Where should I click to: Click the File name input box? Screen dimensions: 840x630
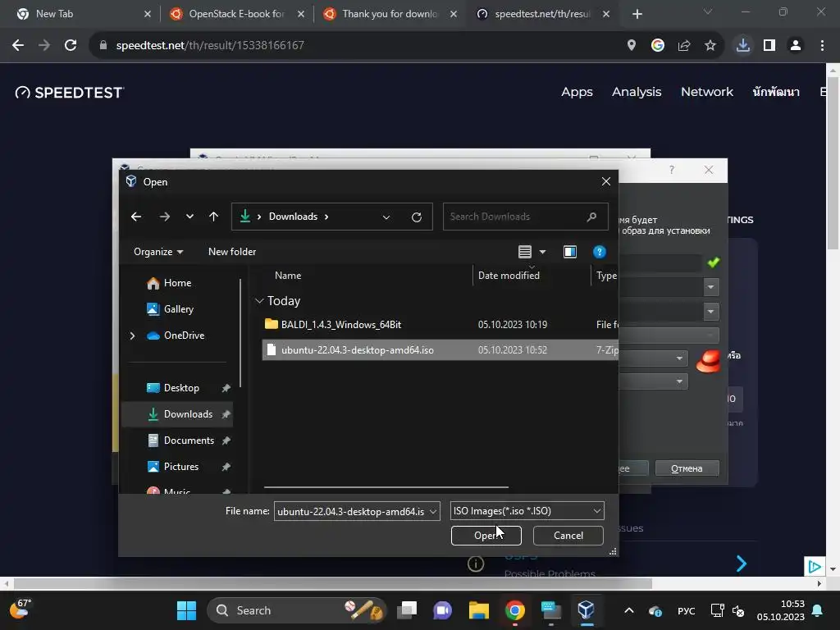(350, 511)
